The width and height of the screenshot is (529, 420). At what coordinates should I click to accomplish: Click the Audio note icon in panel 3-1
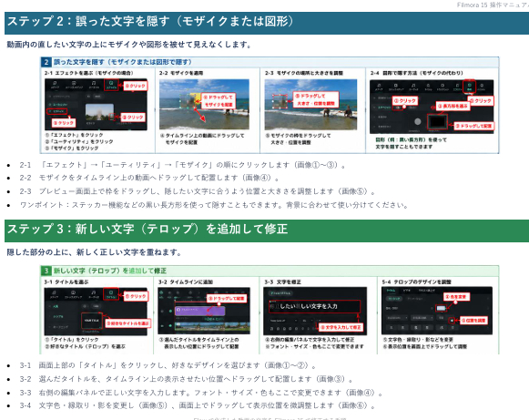click(94, 292)
